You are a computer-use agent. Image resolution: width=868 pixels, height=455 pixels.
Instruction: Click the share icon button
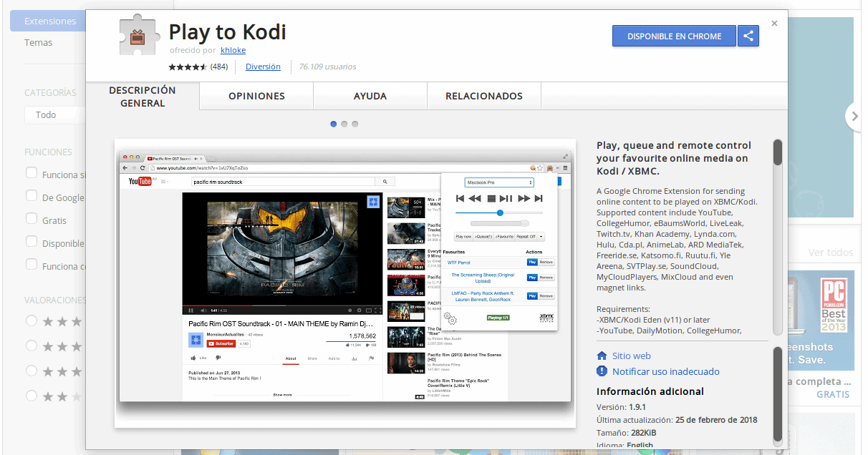tap(748, 36)
